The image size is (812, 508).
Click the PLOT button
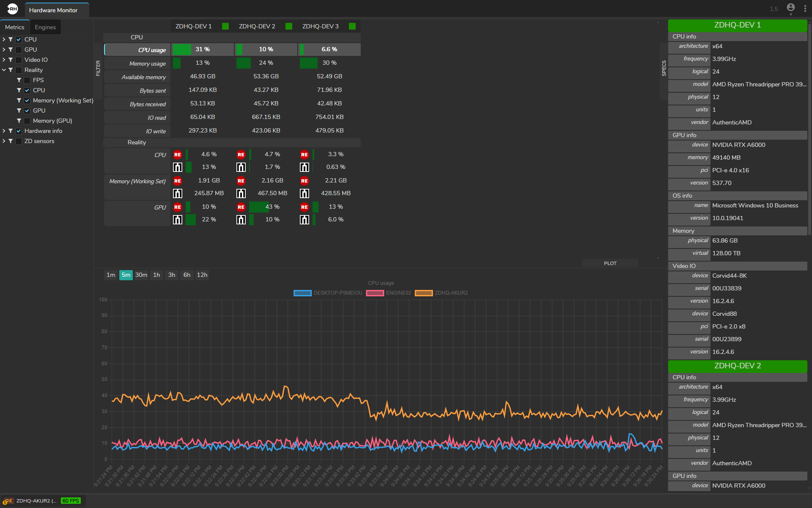pos(610,263)
